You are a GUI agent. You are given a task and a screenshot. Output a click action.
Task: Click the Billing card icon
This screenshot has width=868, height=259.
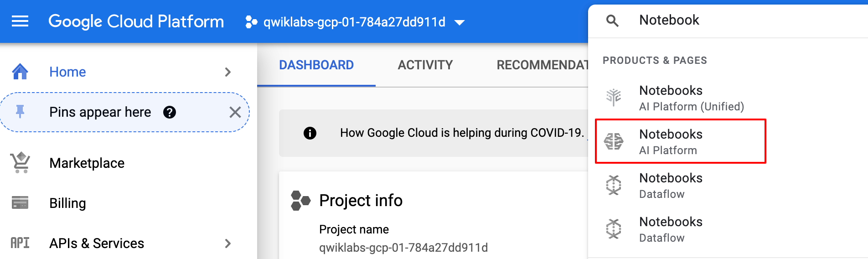pyautogui.click(x=20, y=203)
